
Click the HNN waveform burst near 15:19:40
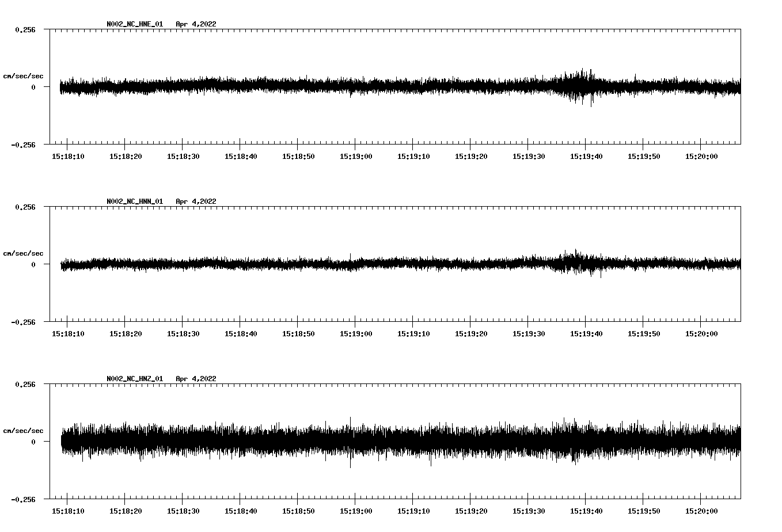(x=579, y=263)
